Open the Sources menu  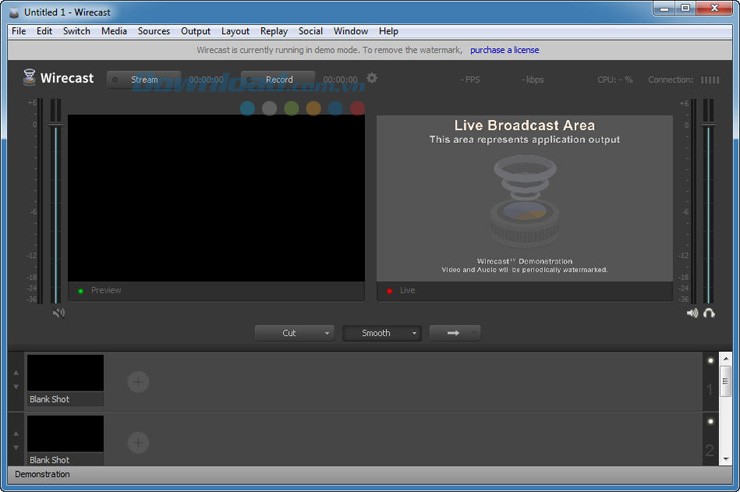click(154, 31)
